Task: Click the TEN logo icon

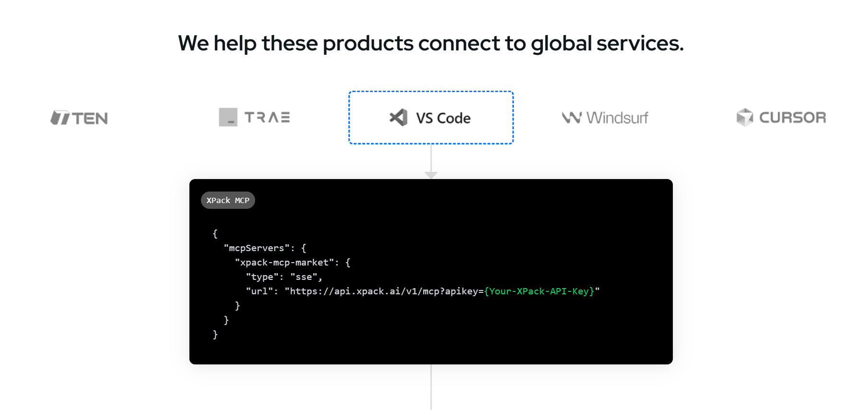Action: coord(60,118)
